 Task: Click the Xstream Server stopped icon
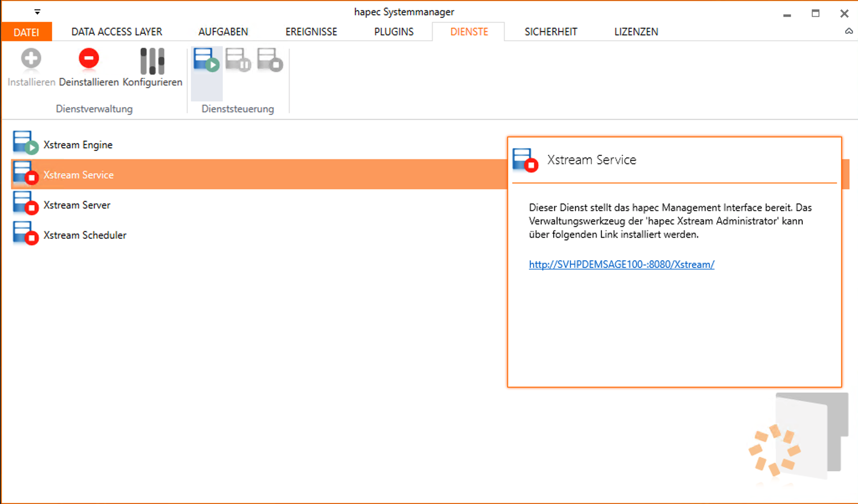point(25,203)
